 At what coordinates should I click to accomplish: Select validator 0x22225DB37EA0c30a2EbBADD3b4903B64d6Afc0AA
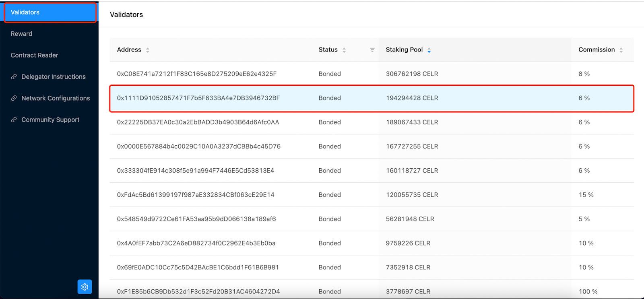pyautogui.click(x=198, y=122)
